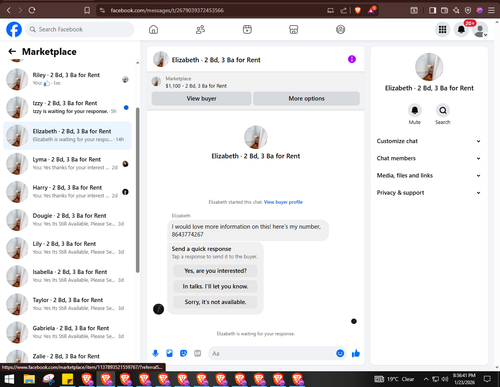Open the Home feed icon
Image resolution: width=500 pixels, height=387 pixels.
click(x=153, y=29)
